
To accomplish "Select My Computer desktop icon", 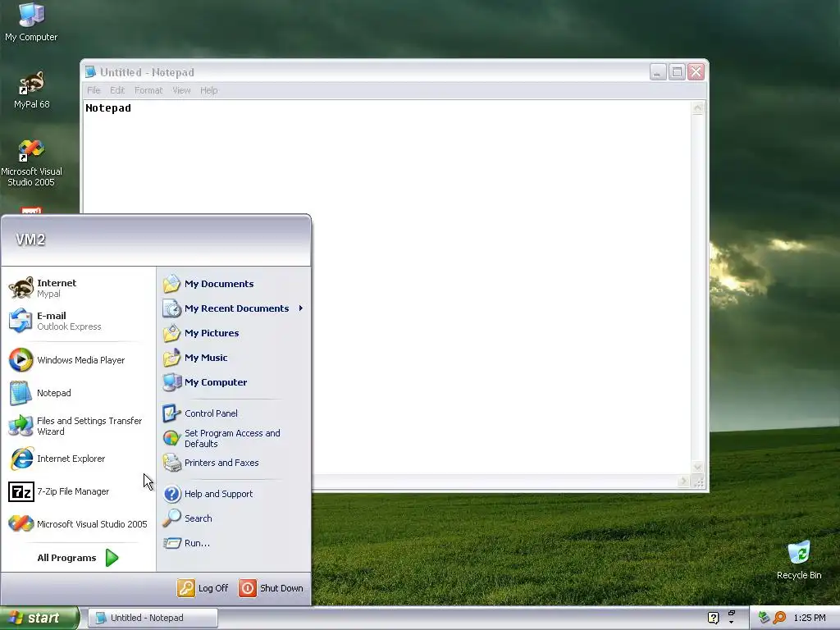I will pos(31,22).
